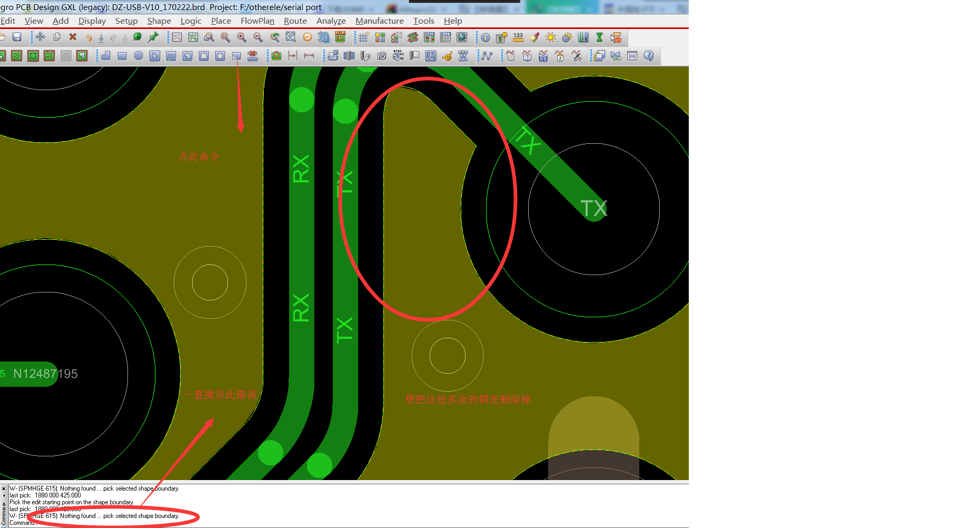Save the board with the floppy disk icon
The height and width of the screenshot is (528, 980).
(17, 37)
